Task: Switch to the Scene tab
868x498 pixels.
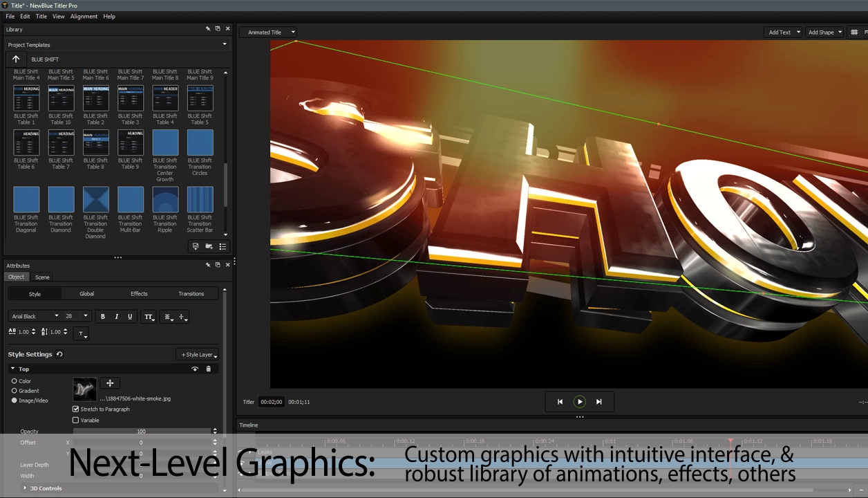Action: click(x=42, y=277)
